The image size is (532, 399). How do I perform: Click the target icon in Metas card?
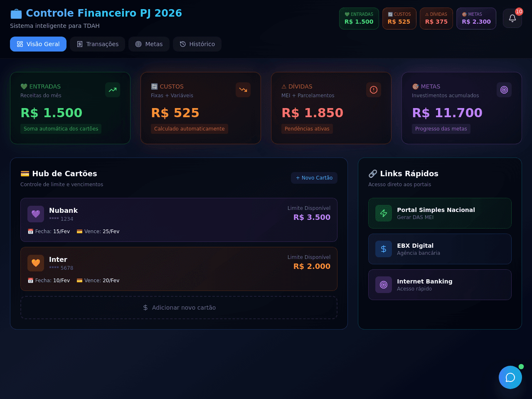point(504,90)
